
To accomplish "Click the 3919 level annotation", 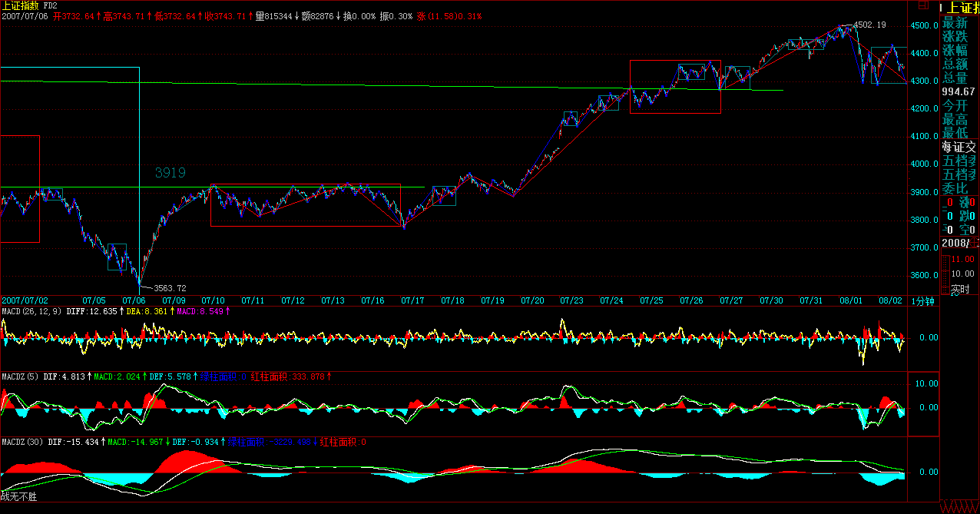I will coord(170,173).
